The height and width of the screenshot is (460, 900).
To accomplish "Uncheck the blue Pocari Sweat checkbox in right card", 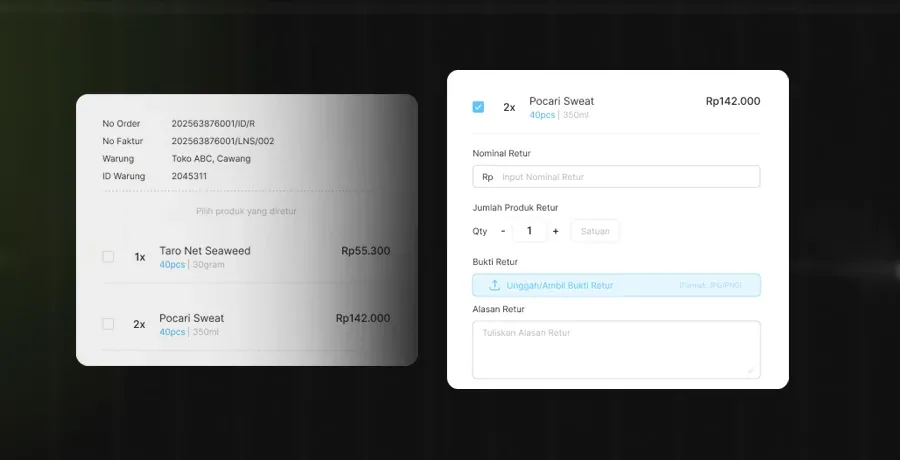I will tap(478, 107).
